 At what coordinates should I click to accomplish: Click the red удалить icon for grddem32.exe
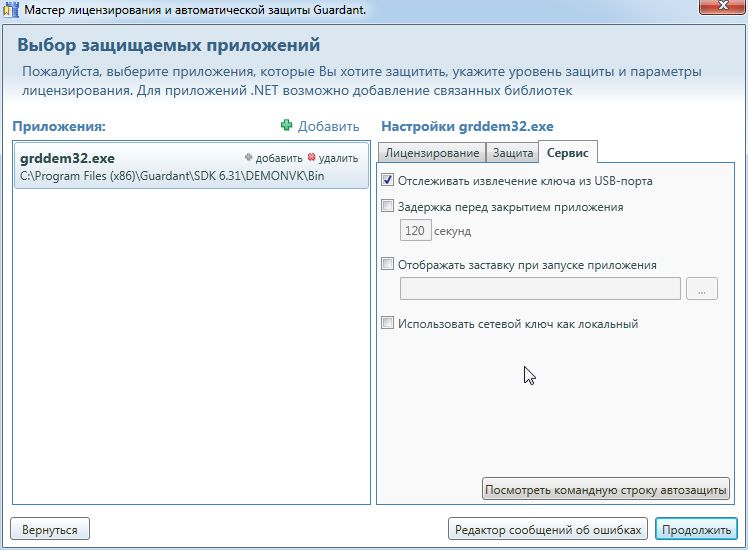(312, 158)
